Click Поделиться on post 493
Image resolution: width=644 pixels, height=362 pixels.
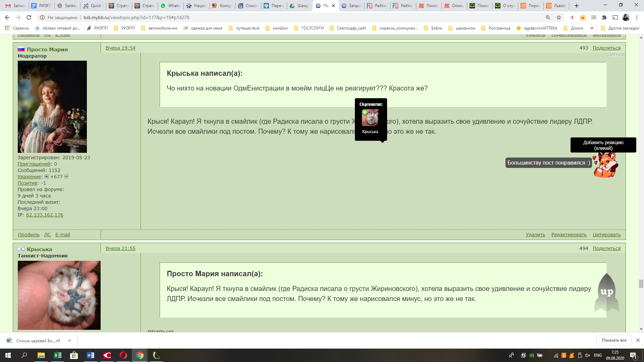(606, 48)
